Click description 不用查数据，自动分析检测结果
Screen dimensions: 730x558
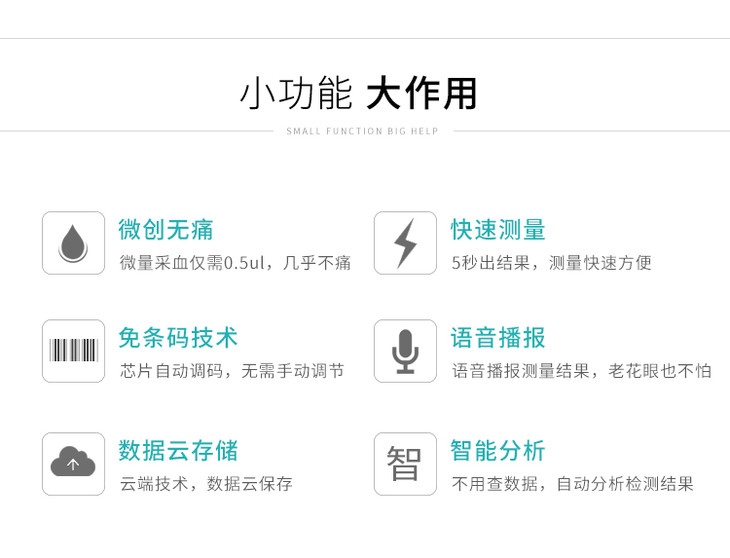[x=572, y=484]
